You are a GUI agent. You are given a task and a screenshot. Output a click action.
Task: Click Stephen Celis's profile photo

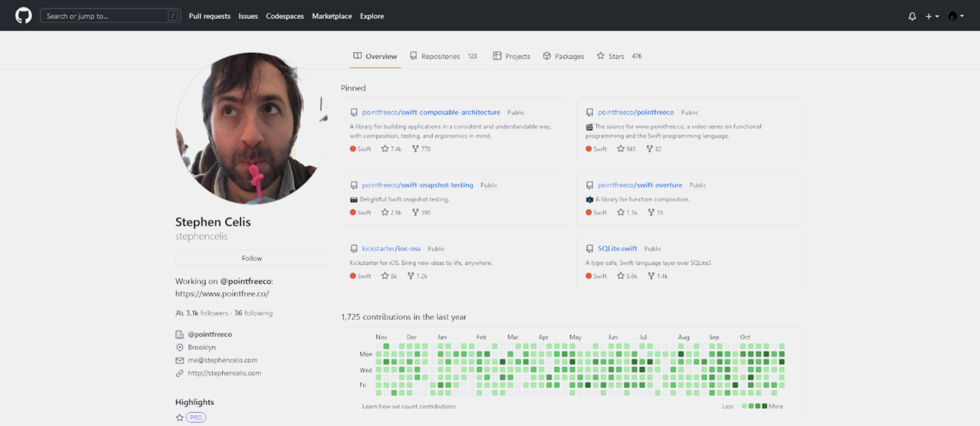pos(252,128)
